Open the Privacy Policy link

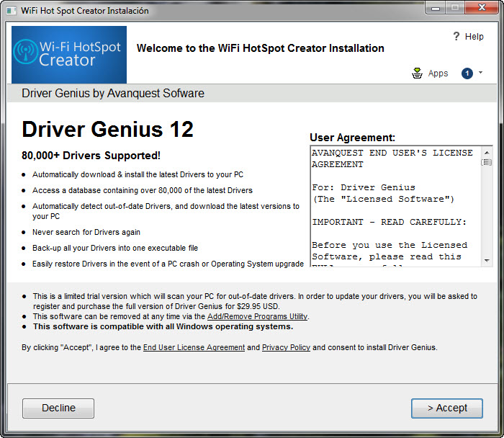pos(286,347)
